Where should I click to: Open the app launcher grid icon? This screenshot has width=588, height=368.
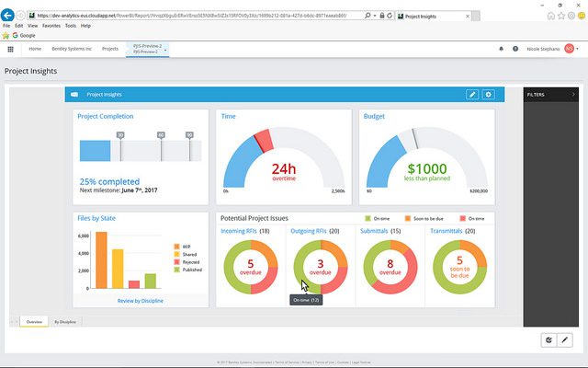coord(11,49)
